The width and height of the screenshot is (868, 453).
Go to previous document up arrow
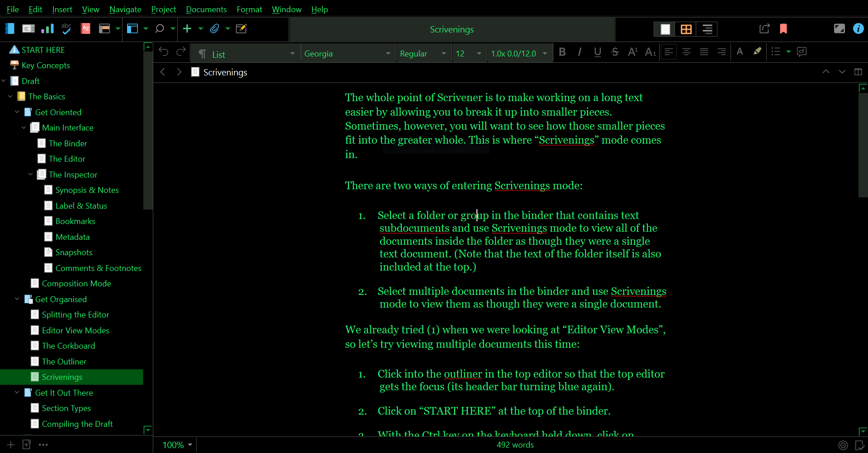(x=826, y=72)
